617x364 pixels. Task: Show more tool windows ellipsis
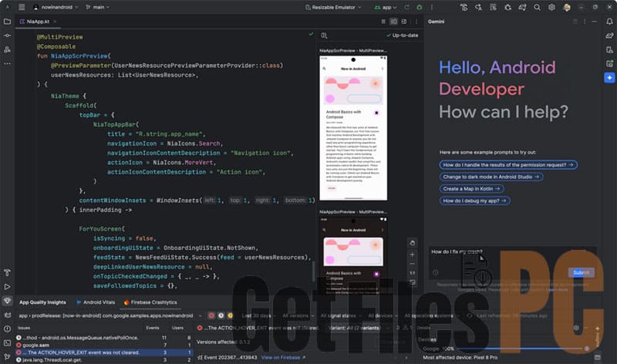click(x=7, y=63)
